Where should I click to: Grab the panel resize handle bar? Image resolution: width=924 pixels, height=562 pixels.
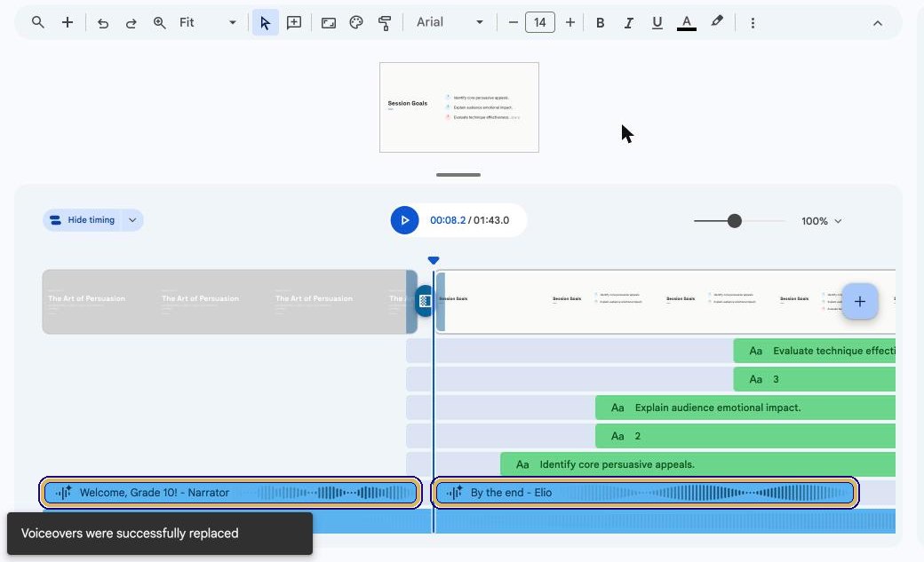[458, 175]
